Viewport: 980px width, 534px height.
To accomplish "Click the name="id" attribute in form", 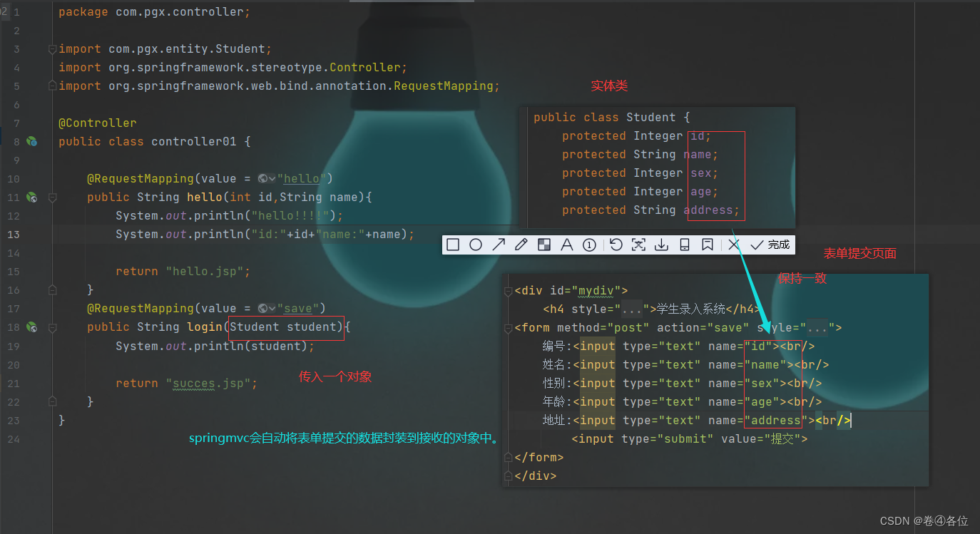I will pos(740,346).
